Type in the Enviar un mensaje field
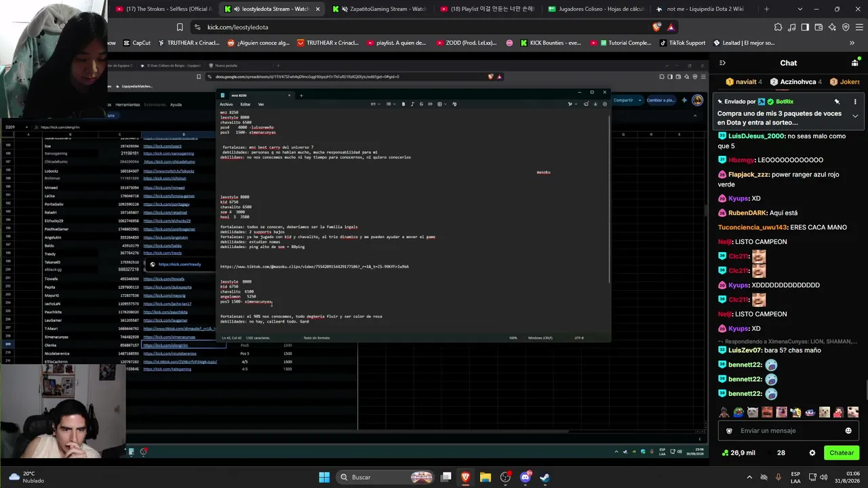This screenshot has height=488, width=868. (x=787, y=430)
